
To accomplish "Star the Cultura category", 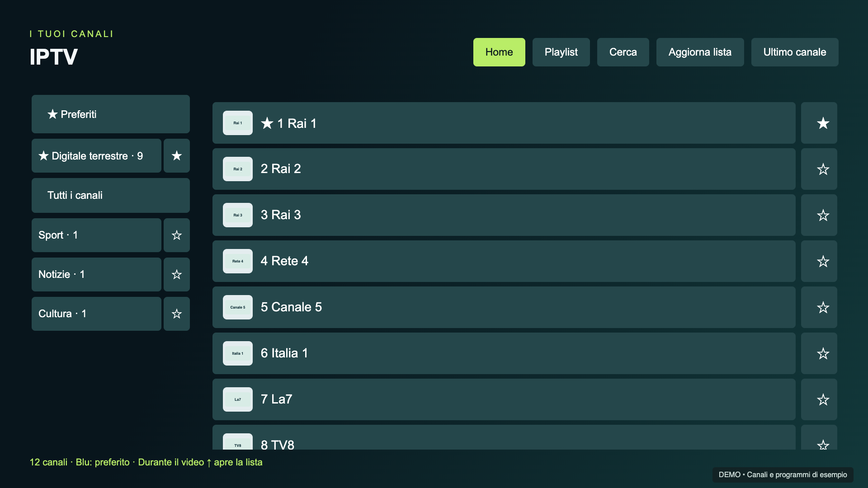I will (x=177, y=314).
